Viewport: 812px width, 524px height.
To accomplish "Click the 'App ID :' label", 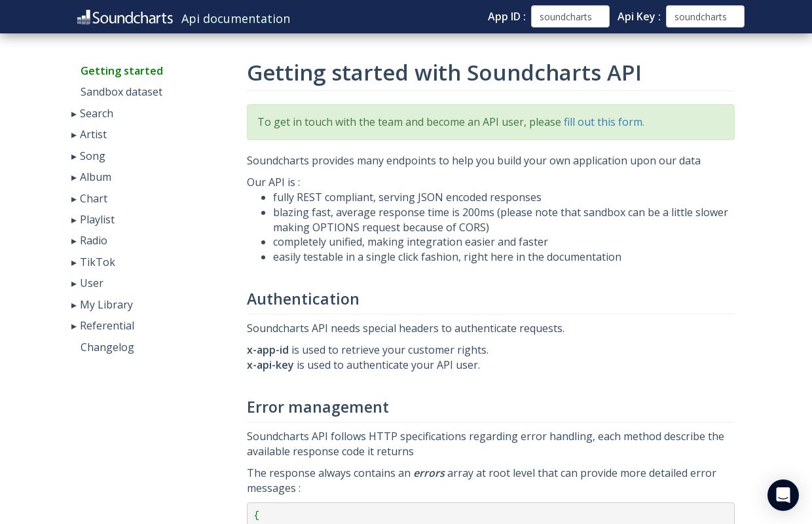I will (507, 16).
